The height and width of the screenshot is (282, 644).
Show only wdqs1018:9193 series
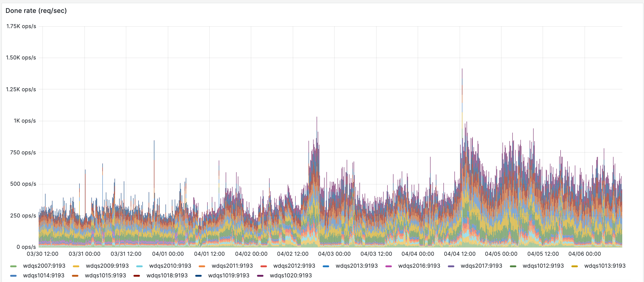[167, 276]
